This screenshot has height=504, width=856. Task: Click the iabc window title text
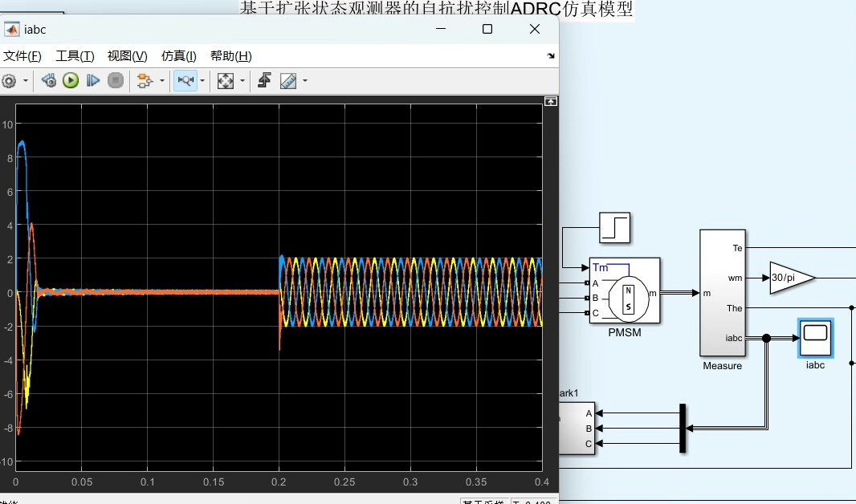click(x=35, y=30)
